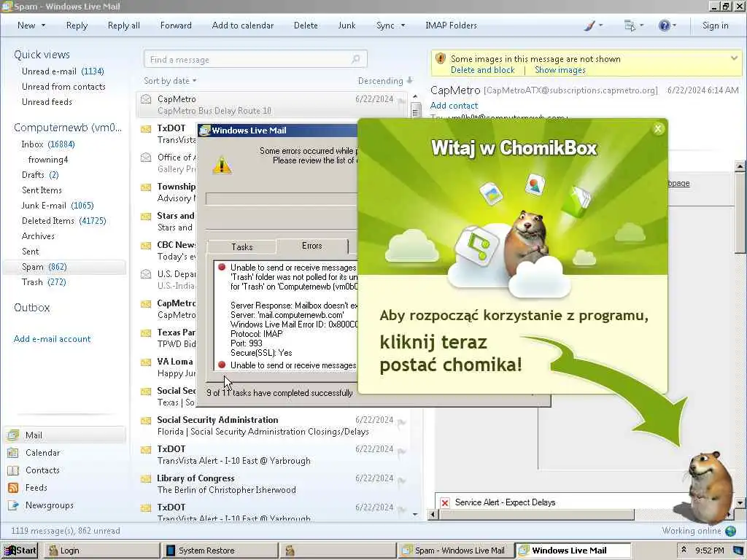Screen dimensions: 747x560
Task: Open Calendar icon in the sidebar
Action: (x=13, y=452)
